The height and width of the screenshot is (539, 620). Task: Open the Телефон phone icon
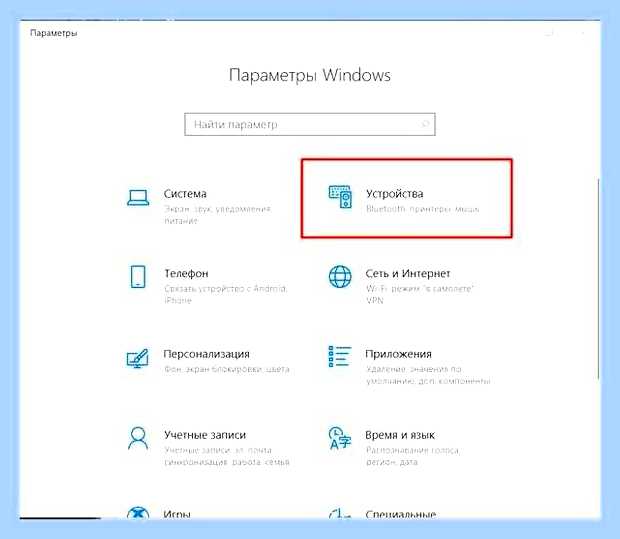(138, 276)
